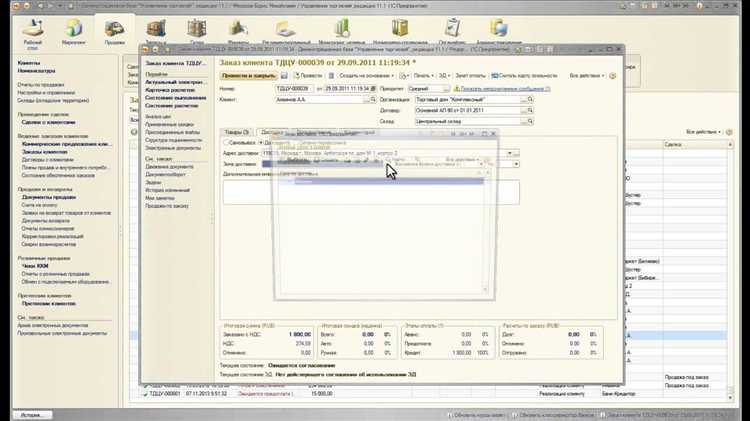Open the Органайзер section clipboard icon
The width and height of the screenshot is (750, 421).
coord(452,29)
